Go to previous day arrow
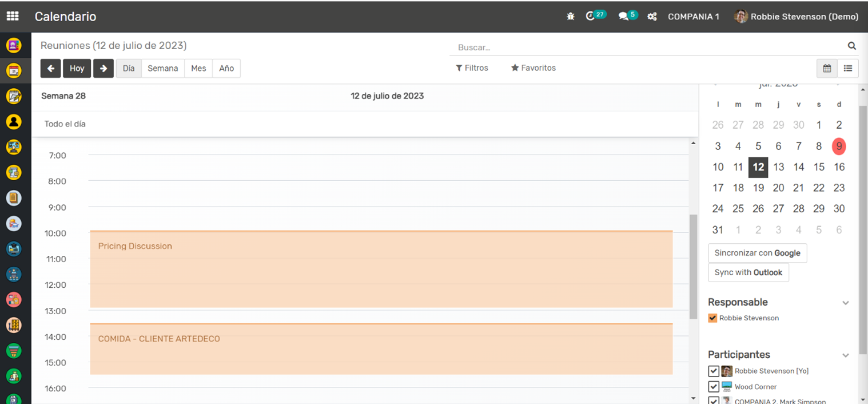 pos(51,68)
